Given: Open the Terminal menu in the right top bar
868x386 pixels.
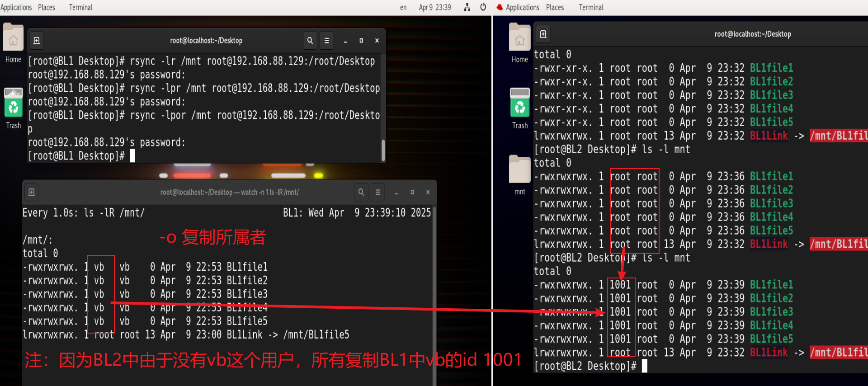Looking at the screenshot, I should click(x=591, y=7).
